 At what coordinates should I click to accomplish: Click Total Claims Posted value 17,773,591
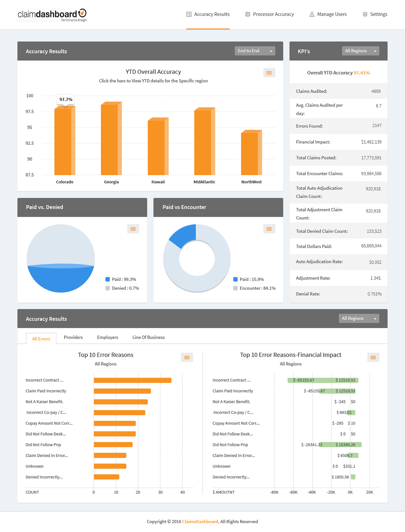371,158
